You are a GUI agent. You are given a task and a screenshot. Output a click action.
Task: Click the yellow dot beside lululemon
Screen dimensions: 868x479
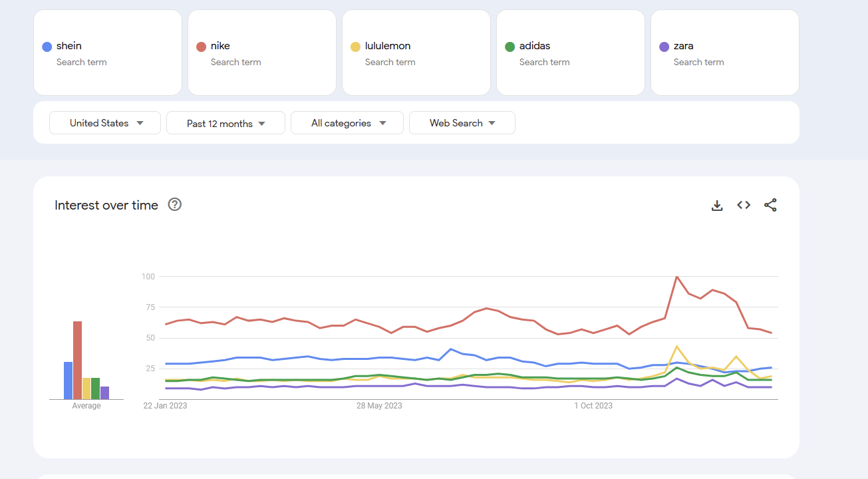[356, 47]
